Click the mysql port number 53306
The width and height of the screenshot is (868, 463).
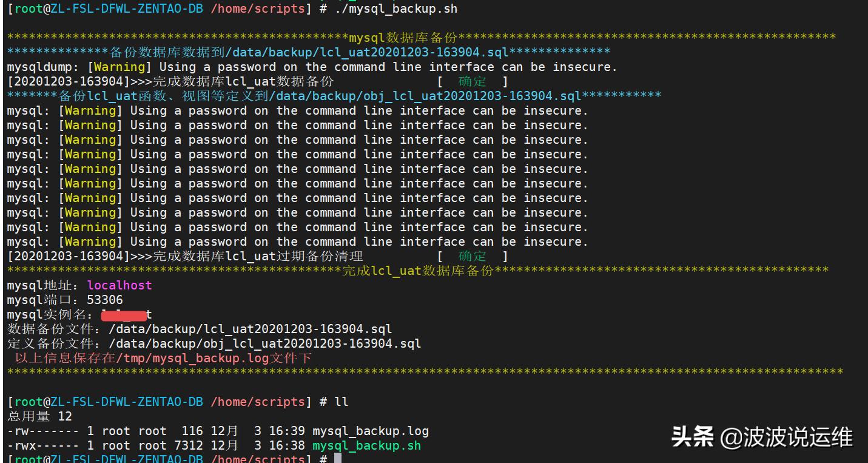point(105,300)
